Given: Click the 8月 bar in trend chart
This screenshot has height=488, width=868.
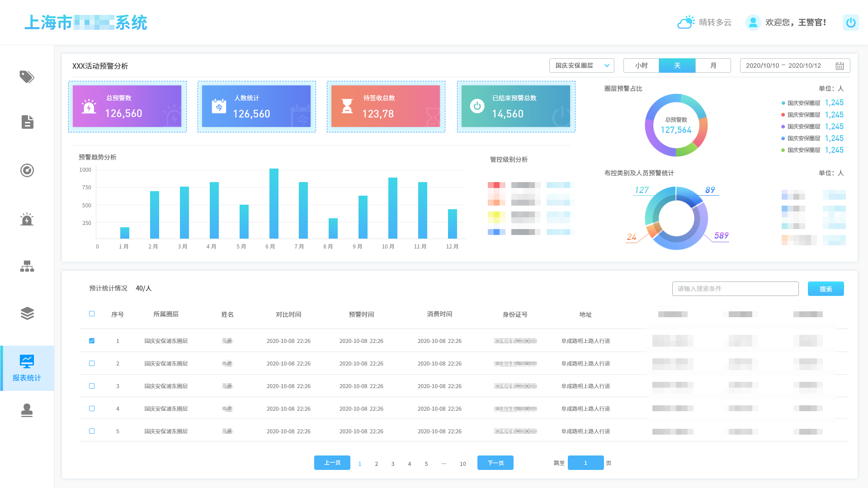Looking at the screenshot, I should [333, 228].
